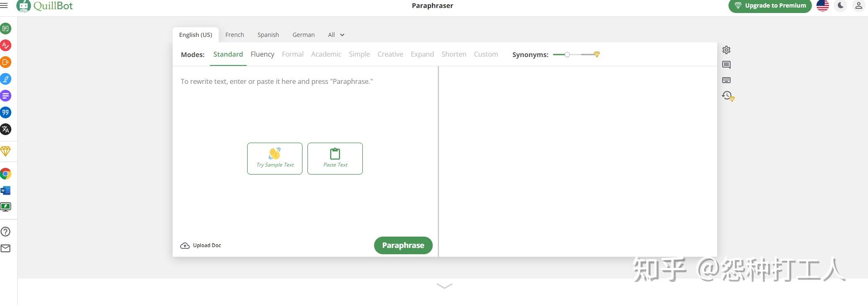Open the feedback comment icon
Screen dimensions: 868x305
[726, 65]
